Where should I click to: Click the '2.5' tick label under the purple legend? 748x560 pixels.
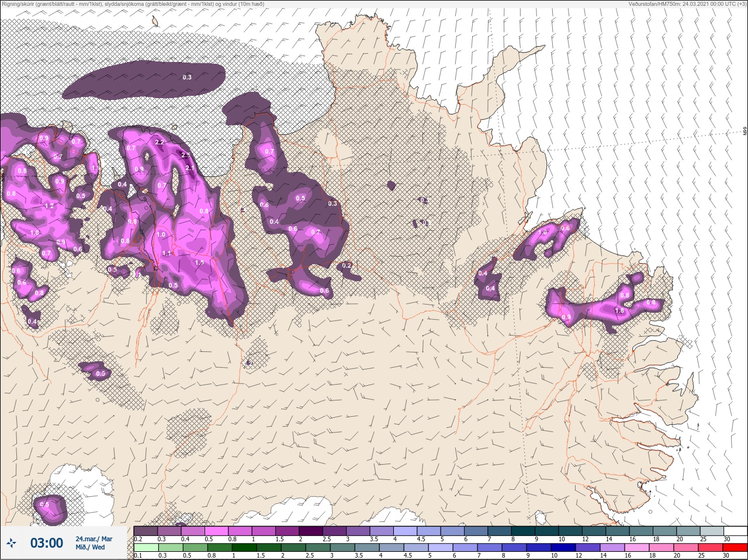coord(327,539)
